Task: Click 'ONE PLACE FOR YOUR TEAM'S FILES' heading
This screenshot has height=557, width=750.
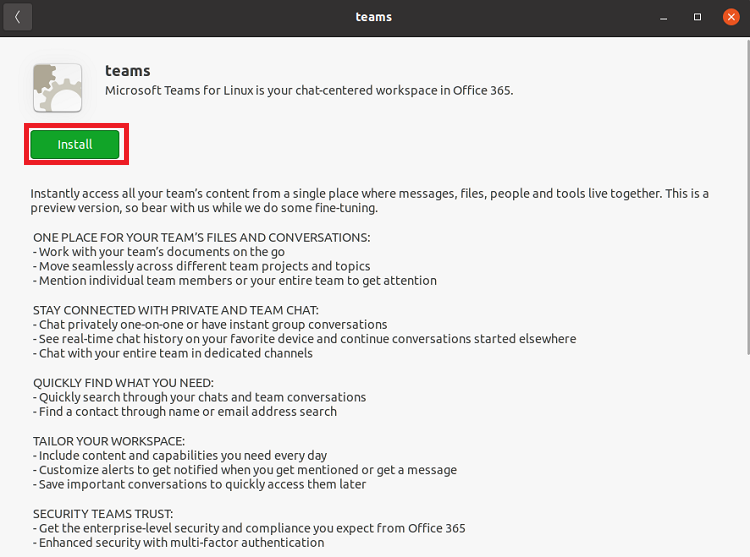Action: (201, 238)
